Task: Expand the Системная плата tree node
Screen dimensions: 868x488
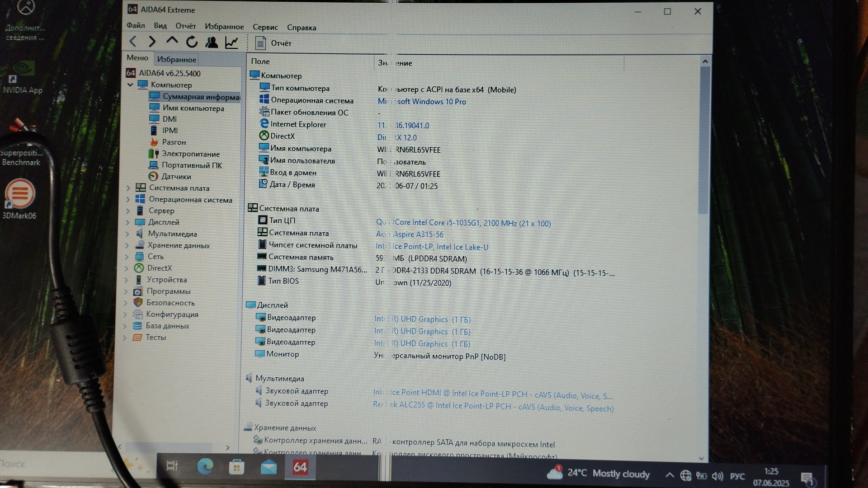Action: [x=128, y=188]
